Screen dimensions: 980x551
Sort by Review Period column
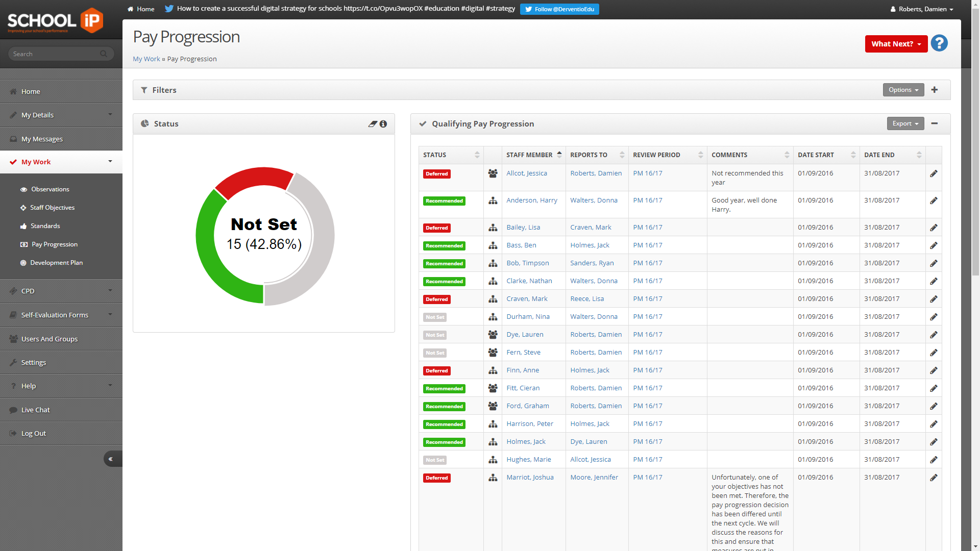click(668, 155)
